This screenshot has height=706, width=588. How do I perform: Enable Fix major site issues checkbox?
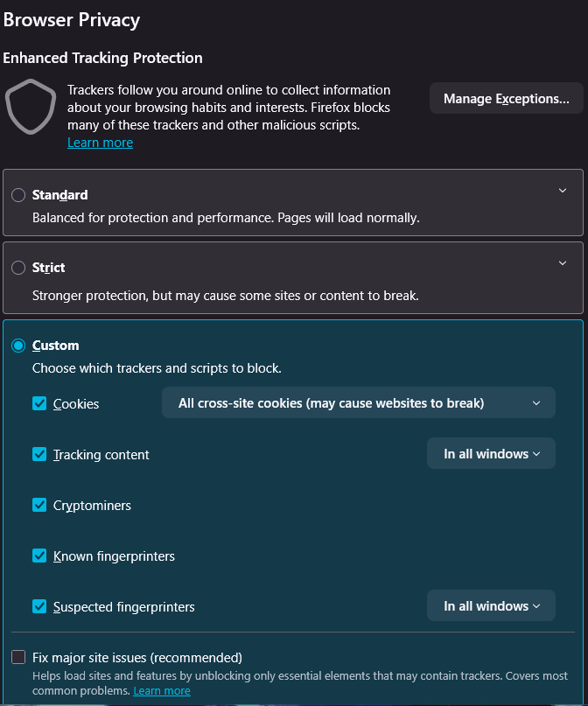pyautogui.click(x=18, y=657)
